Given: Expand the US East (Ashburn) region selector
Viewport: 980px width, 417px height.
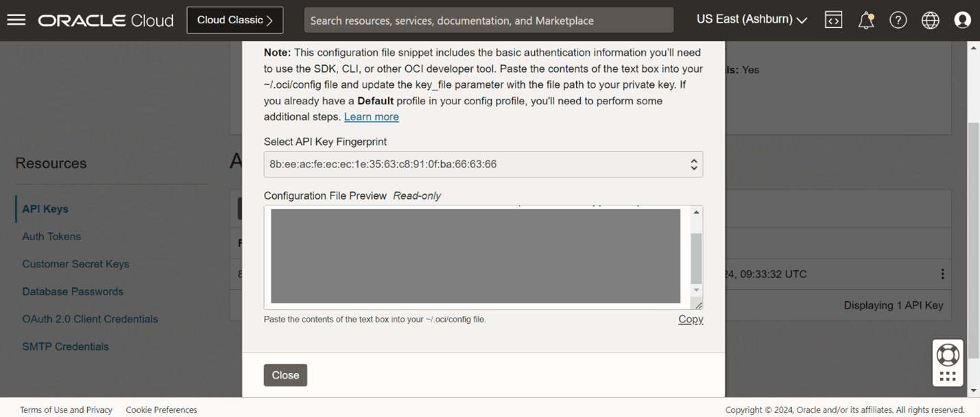Looking at the screenshot, I should point(752,20).
